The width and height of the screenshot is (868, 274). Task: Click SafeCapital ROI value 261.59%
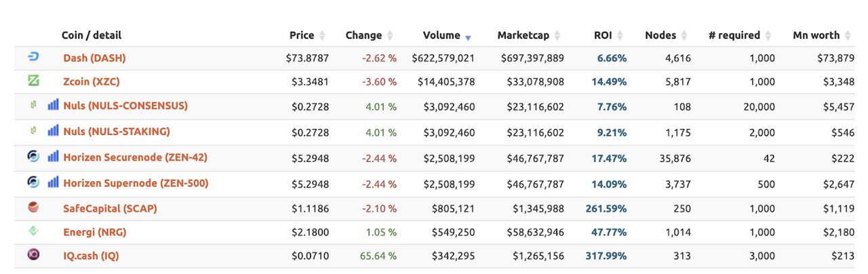point(606,208)
